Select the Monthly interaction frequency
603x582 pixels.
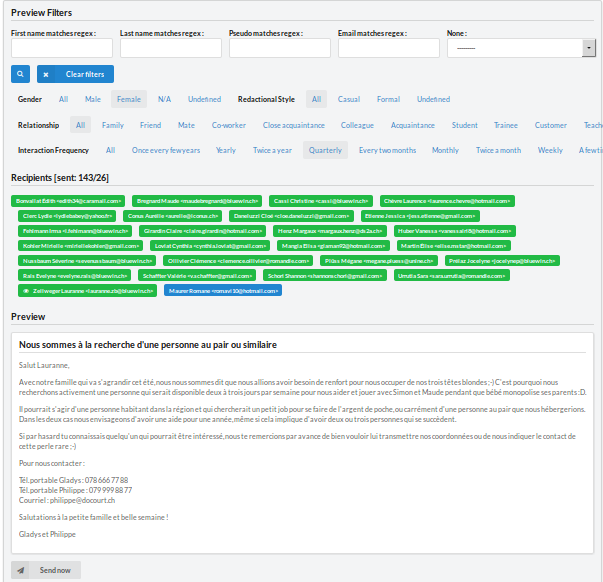(445, 150)
